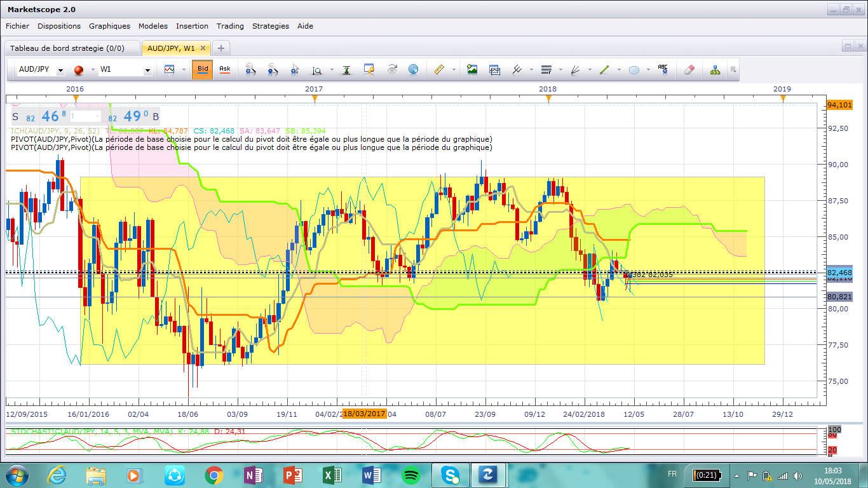This screenshot has width=868, height=488.
Task: Open the W1 timeframe dropdown
Action: tap(125, 69)
